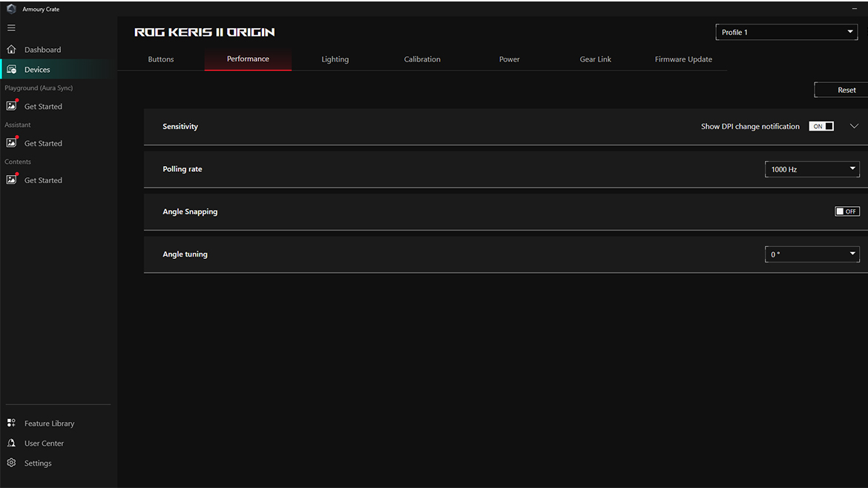868x488 pixels.
Task: Go to the Power tab
Action: coord(509,59)
